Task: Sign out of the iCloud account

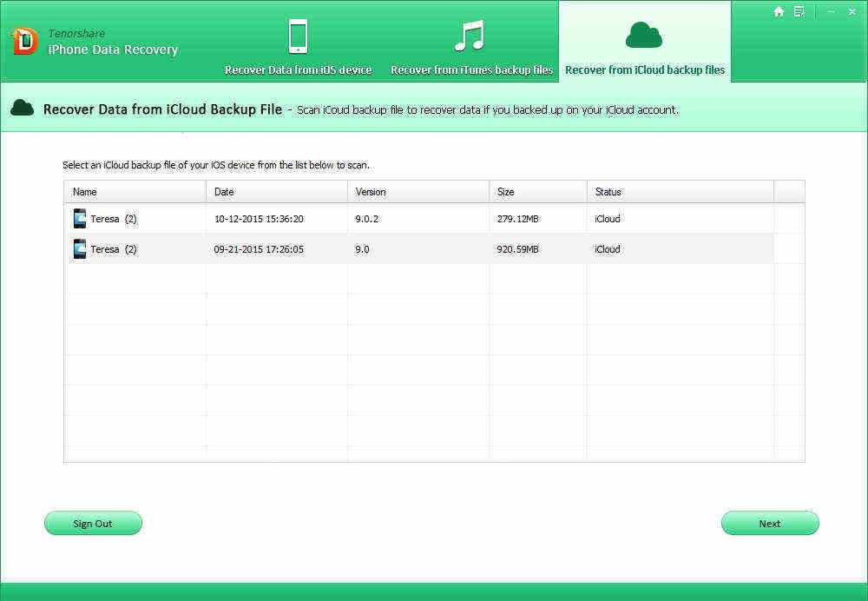Action: [93, 523]
